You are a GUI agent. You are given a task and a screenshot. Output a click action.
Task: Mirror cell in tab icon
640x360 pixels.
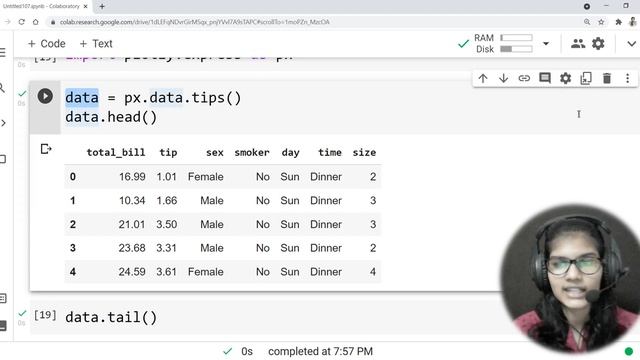pos(586,78)
